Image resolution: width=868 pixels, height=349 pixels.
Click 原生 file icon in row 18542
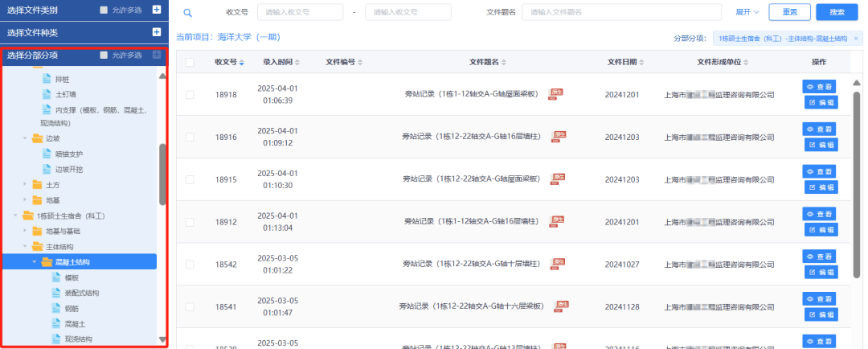[x=557, y=263]
